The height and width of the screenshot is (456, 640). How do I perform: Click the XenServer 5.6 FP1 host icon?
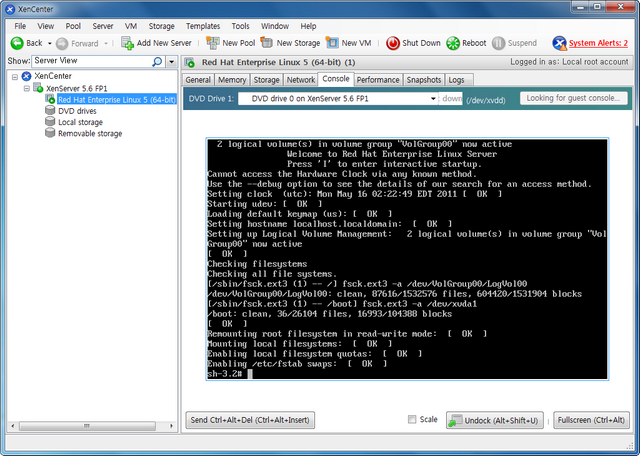click(38, 88)
